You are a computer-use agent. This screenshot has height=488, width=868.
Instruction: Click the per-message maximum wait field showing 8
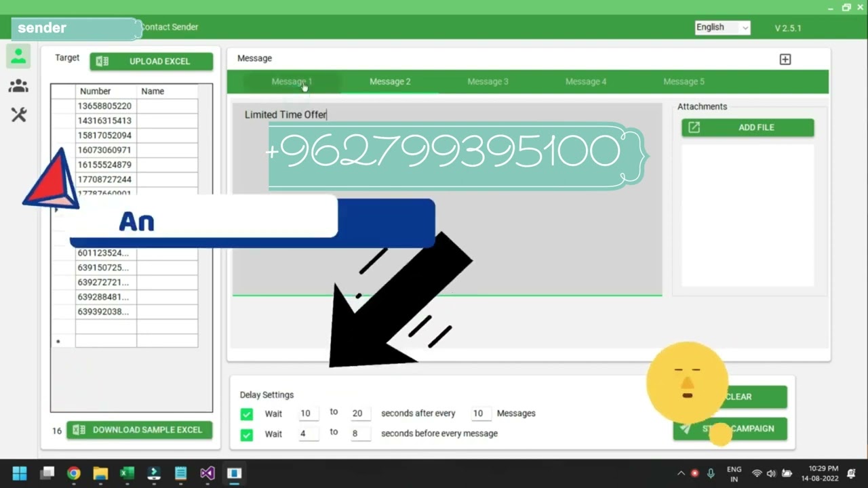click(360, 434)
